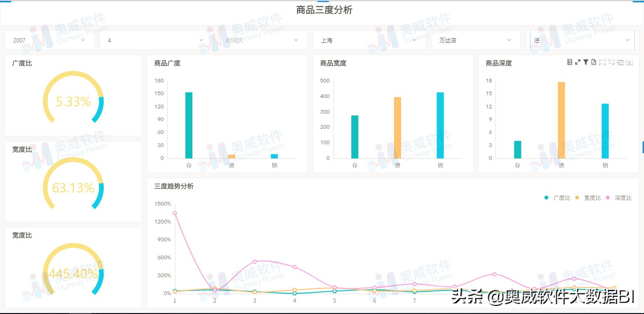Click the clear selection icon on 商品深度 toolbar
This screenshot has height=314, width=644.
(x=629, y=62)
